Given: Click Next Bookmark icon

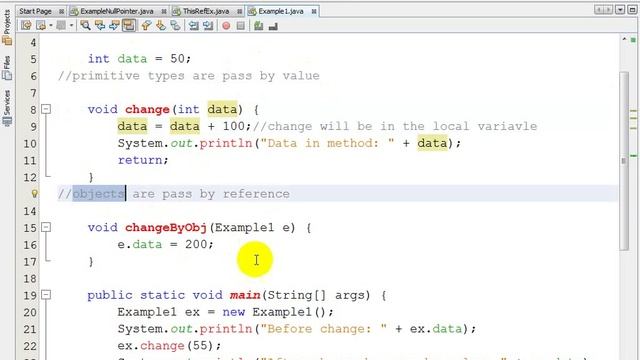Looking at the screenshot, I should [x=161, y=26].
